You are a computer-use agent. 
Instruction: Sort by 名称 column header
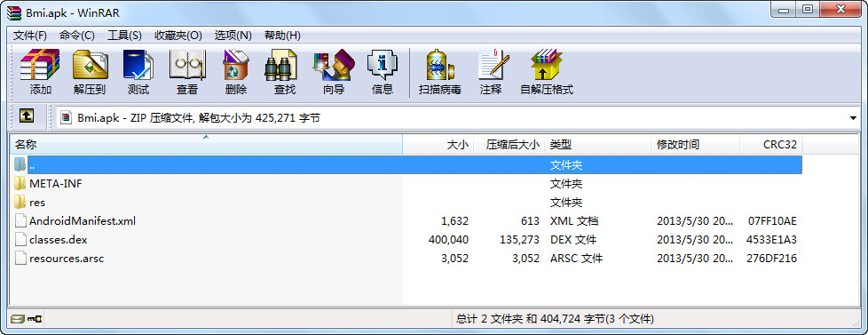click(206, 145)
